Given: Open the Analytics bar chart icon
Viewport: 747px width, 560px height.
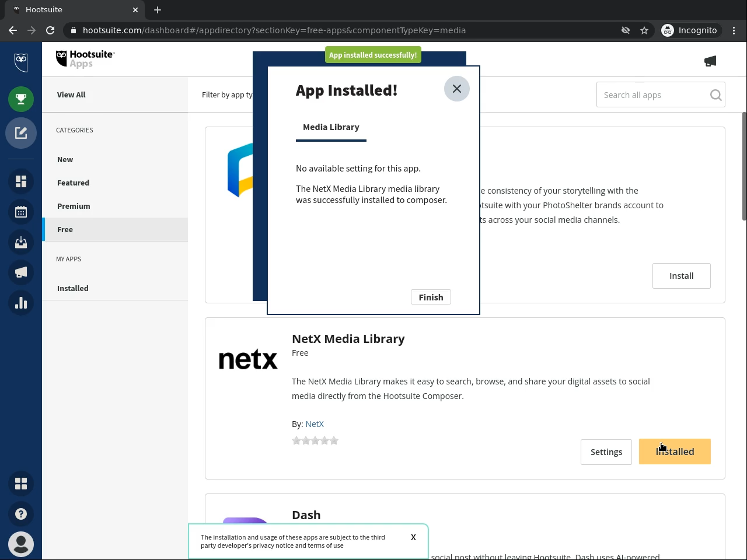Looking at the screenshot, I should 21,303.
